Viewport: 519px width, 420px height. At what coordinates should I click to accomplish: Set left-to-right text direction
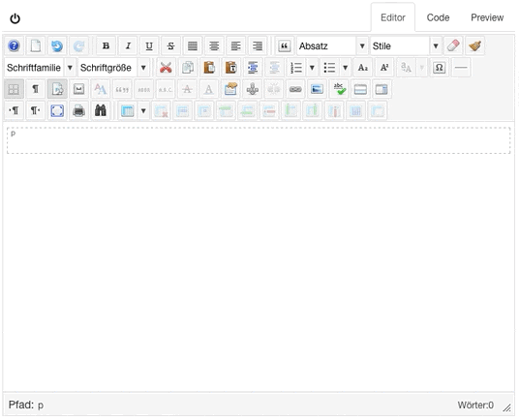(x=14, y=110)
